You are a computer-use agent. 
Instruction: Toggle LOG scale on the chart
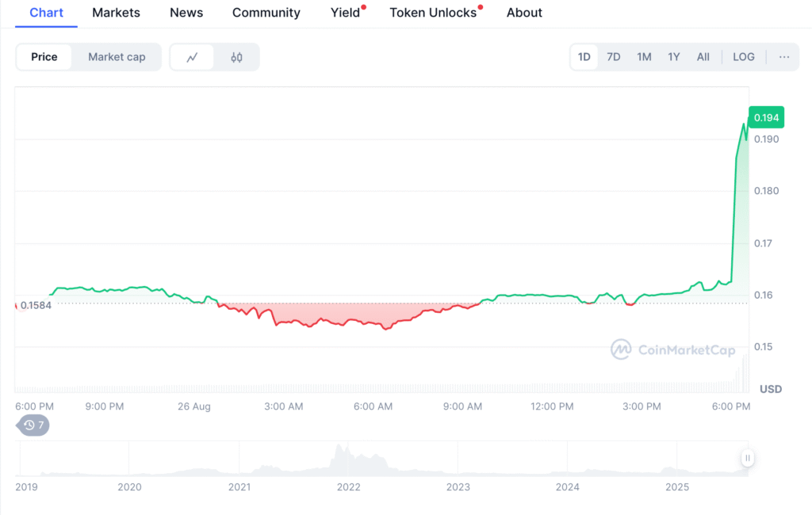(743, 57)
